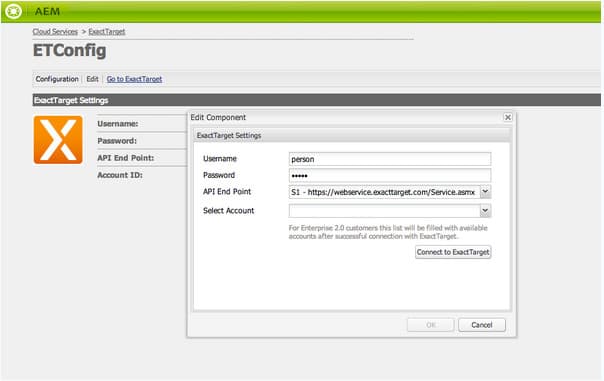Expand the API End Point dropdown arrow
The height and width of the screenshot is (381, 604).
(x=485, y=192)
